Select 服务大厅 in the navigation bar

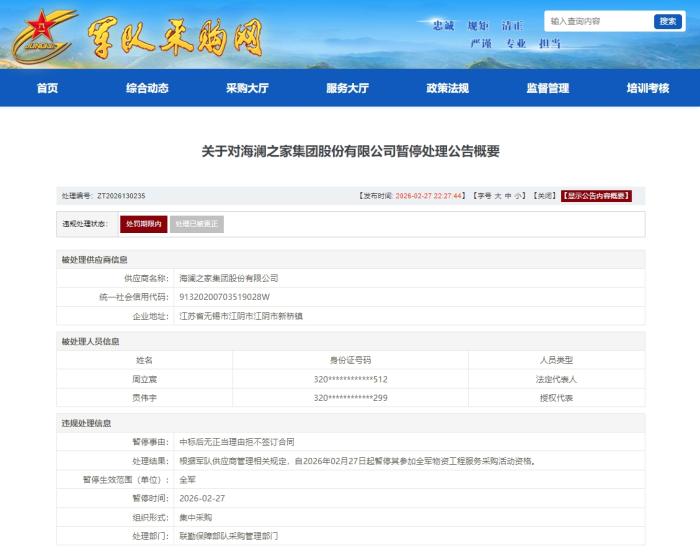[347, 88]
